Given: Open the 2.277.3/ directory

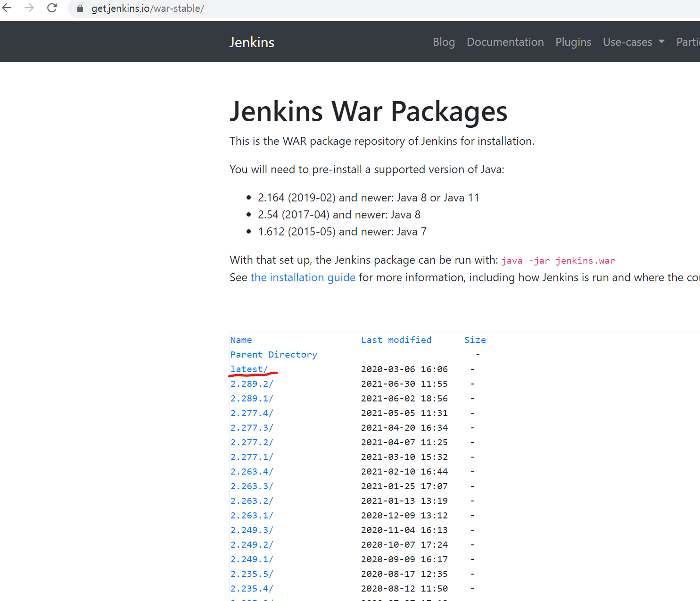Looking at the screenshot, I should tap(252, 428).
